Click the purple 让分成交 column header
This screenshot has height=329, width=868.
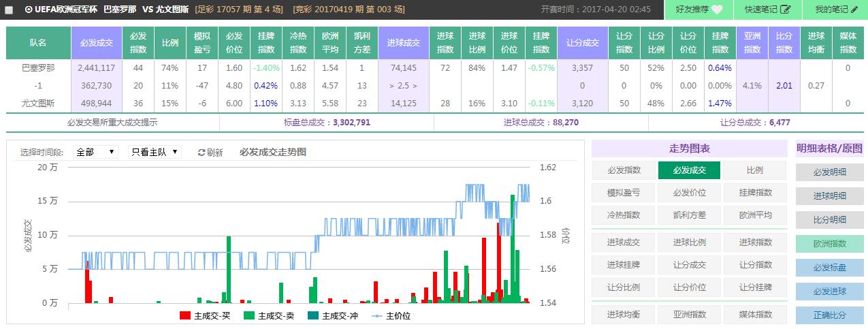(x=582, y=43)
